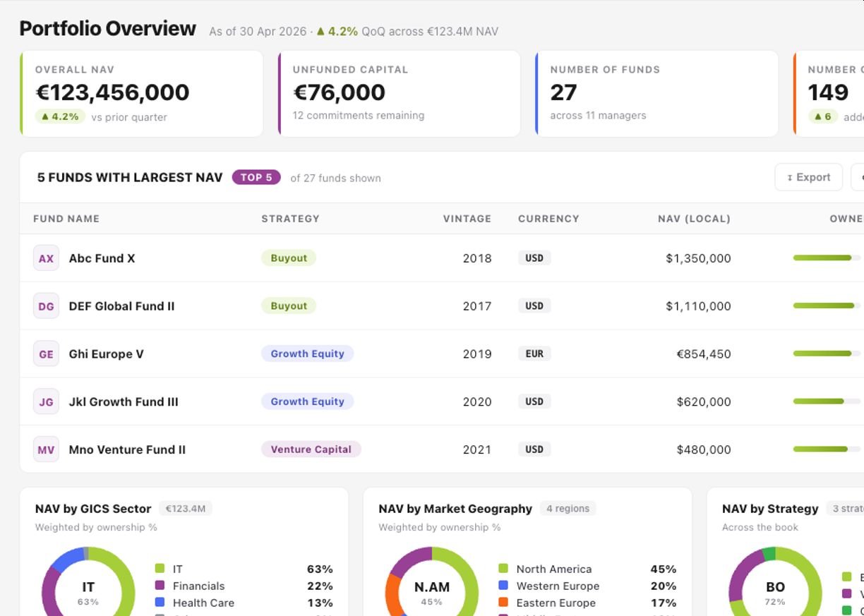Click the NAV by Strategy donut chart center
The width and height of the screenshot is (864, 616).
pos(775,592)
